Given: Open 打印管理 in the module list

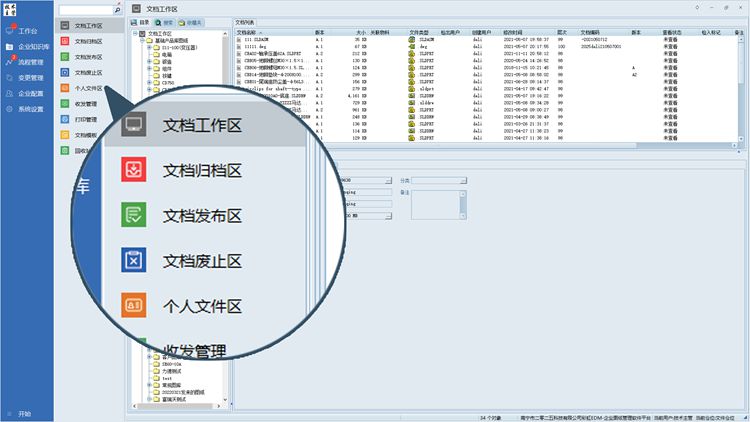Looking at the screenshot, I should click(85, 119).
